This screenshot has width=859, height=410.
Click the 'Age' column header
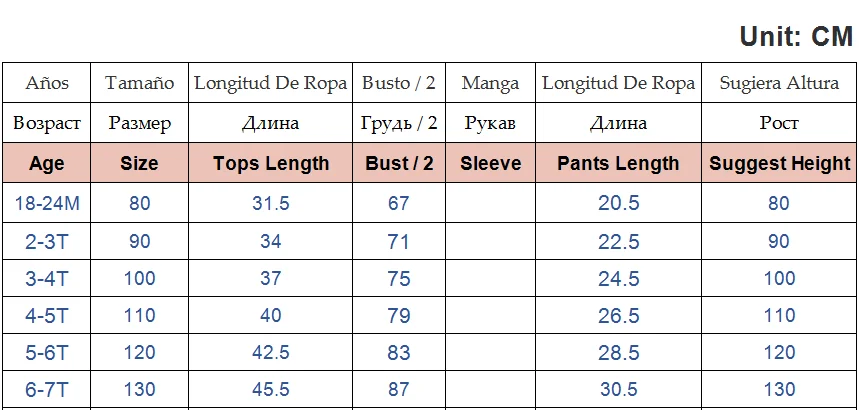(x=47, y=164)
